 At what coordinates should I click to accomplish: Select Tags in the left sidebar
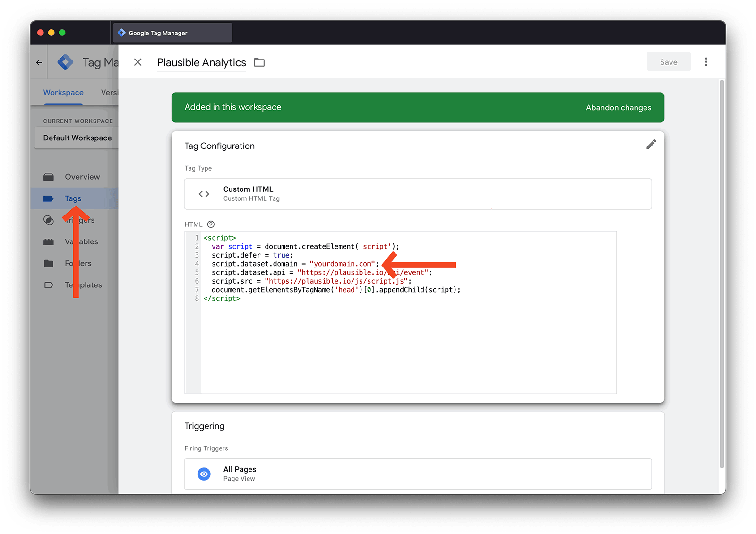73,198
